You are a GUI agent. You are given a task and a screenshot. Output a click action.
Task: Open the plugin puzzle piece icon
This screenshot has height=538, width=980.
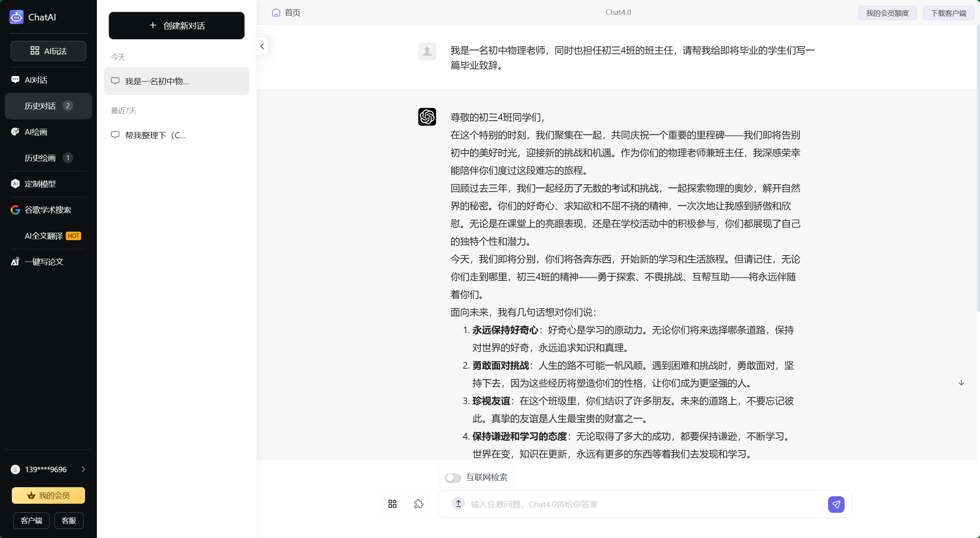pyautogui.click(x=418, y=504)
